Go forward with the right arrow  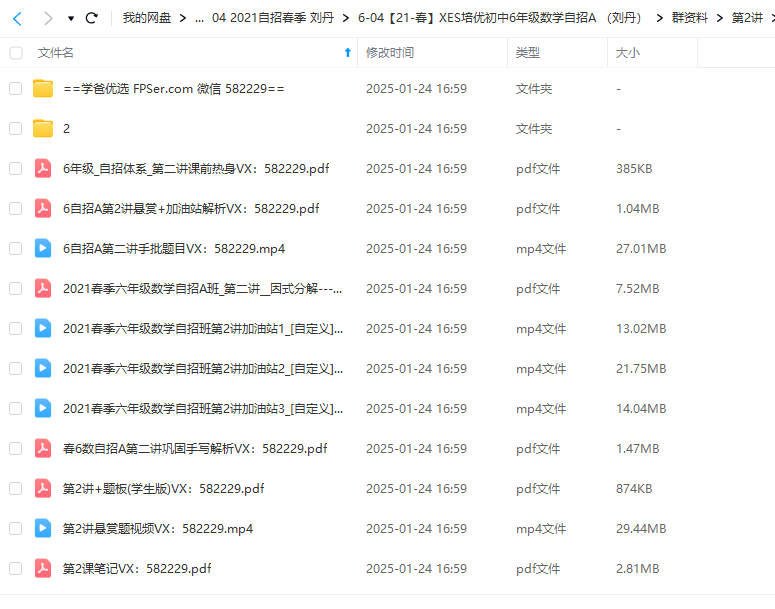pos(47,19)
